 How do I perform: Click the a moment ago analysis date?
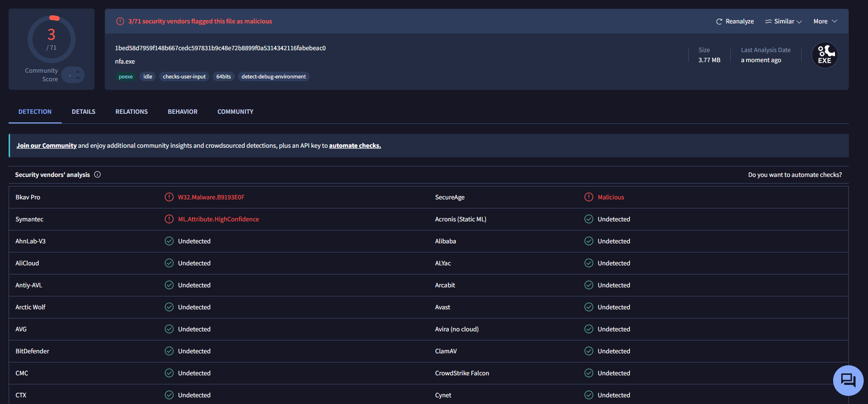[x=761, y=60]
